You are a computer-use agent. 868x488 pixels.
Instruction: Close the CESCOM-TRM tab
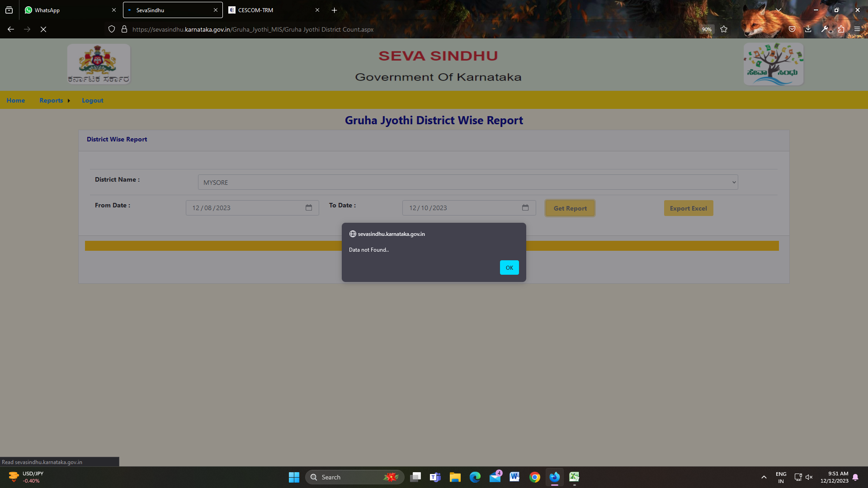click(x=317, y=10)
